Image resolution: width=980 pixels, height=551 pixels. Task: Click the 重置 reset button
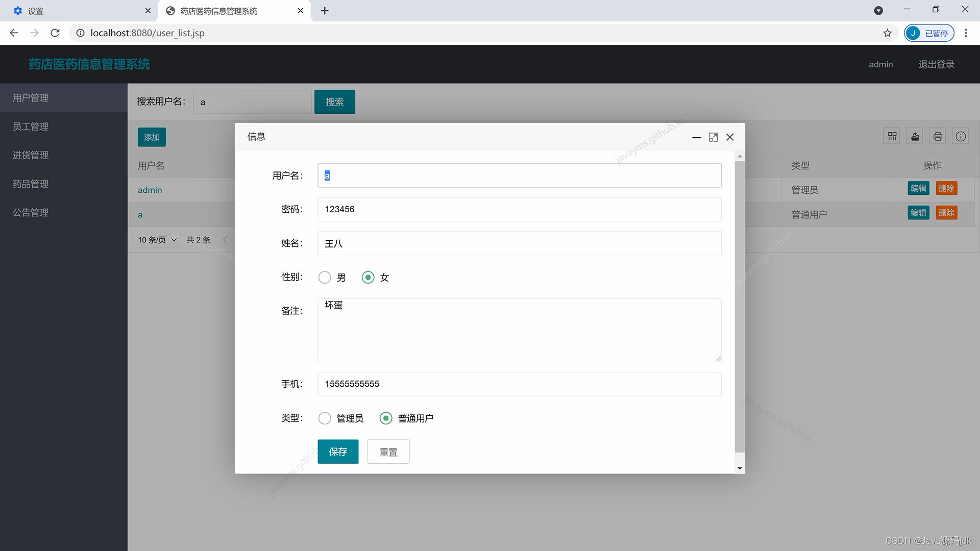coord(388,452)
